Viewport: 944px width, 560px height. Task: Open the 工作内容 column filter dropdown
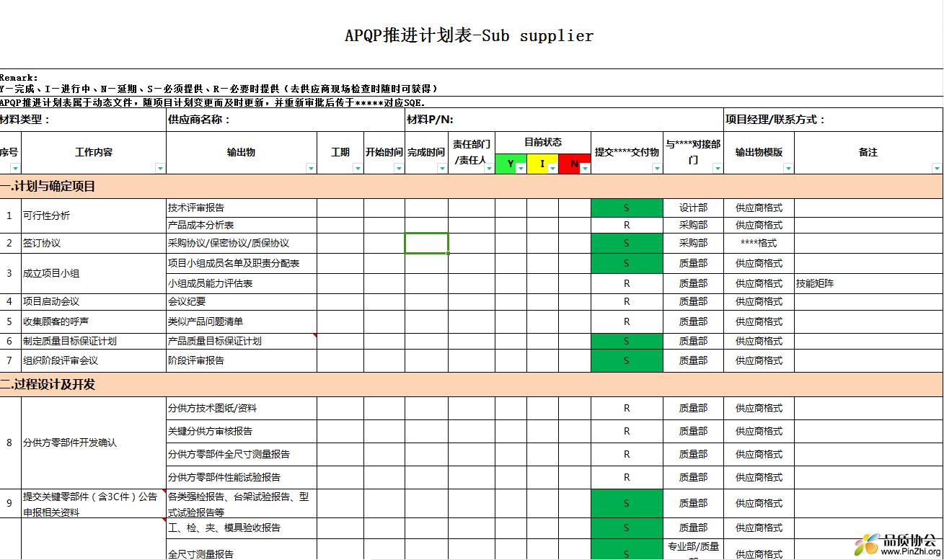pos(160,168)
